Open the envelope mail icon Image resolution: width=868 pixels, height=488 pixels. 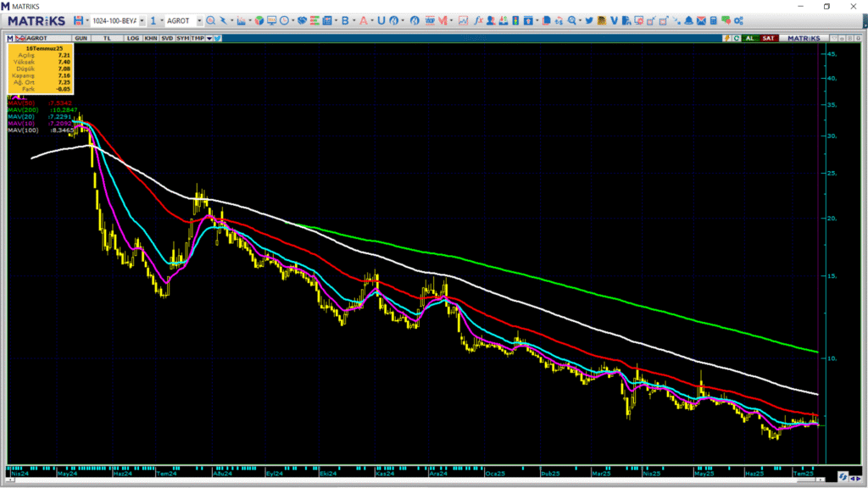[x=701, y=20]
